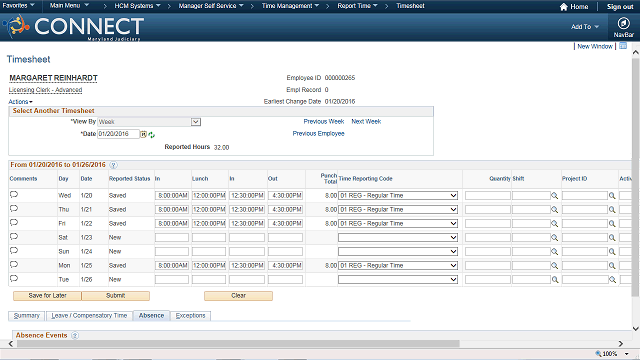
Task: Open Time Reporting Code dropdown for Wed
Action: point(398,196)
